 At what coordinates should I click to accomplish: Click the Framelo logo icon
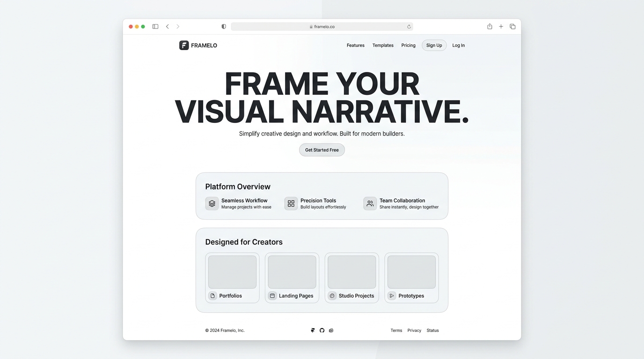click(x=184, y=45)
